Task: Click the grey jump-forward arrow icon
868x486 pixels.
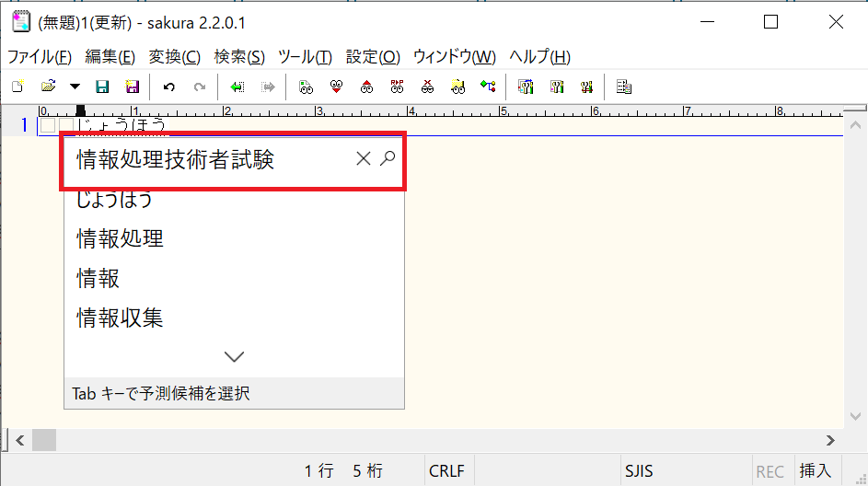Action: pos(268,87)
